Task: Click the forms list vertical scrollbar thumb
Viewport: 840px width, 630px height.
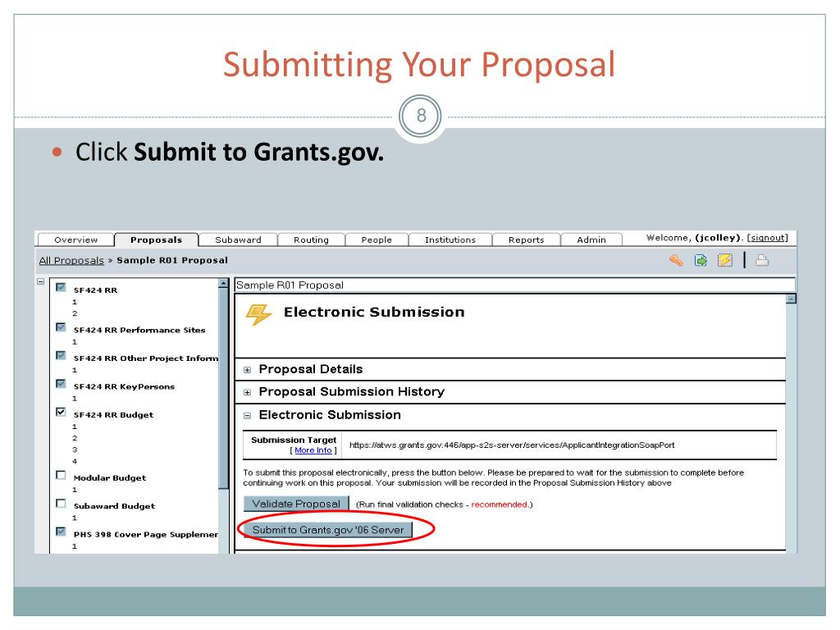Action: (223, 388)
